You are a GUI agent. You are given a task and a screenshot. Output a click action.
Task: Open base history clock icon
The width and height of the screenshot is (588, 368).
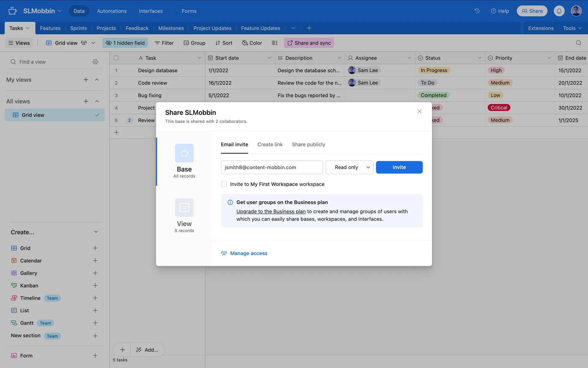pos(477,11)
